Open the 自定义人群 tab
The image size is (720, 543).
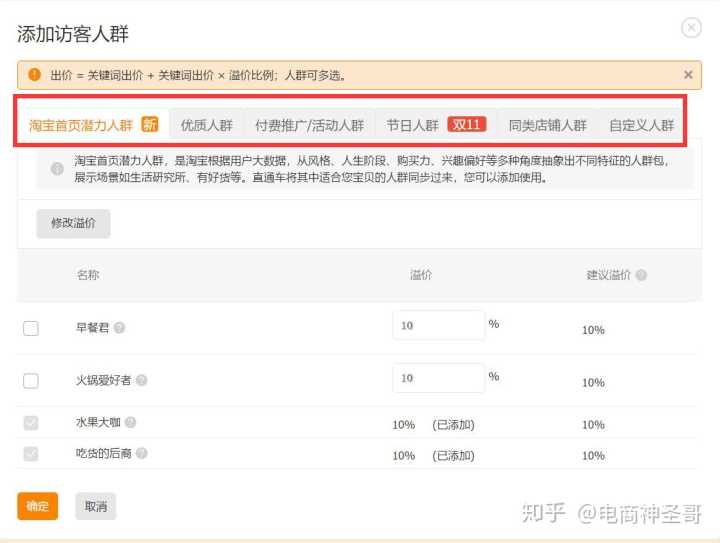coord(641,125)
